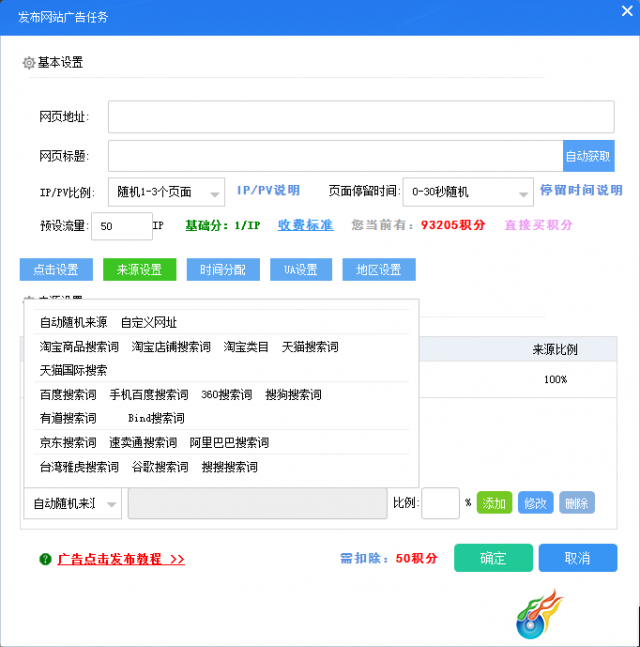This screenshot has height=647, width=640.
Task: Choose 有道搜索词 source option
Action: click(68, 418)
